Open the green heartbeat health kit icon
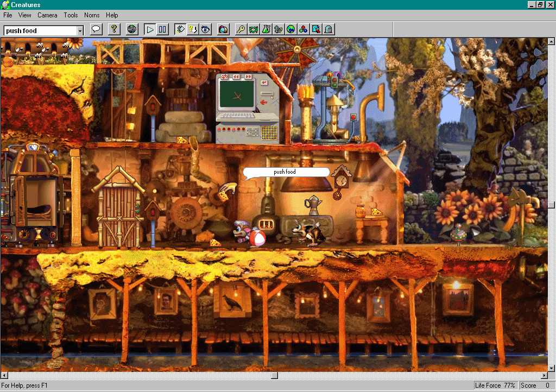Image resolution: width=556 pixels, height=392 pixels. click(254, 29)
